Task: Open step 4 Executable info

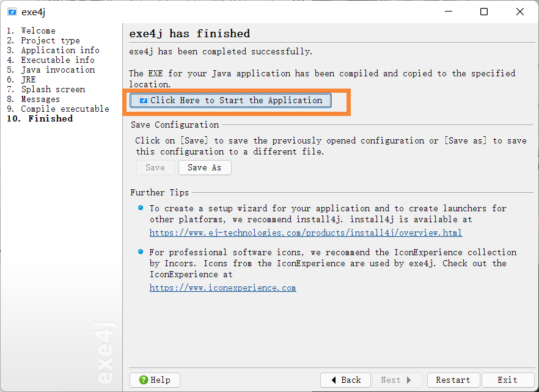Action: pos(51,60)
